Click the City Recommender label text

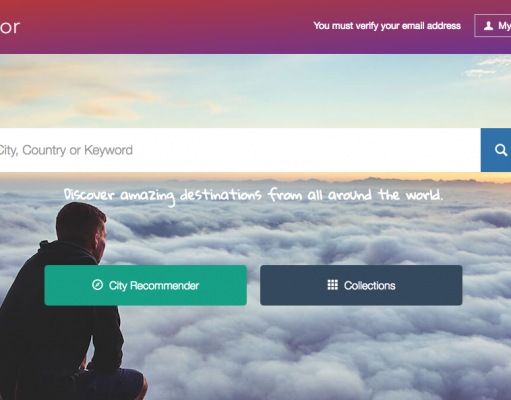(154, 286)
